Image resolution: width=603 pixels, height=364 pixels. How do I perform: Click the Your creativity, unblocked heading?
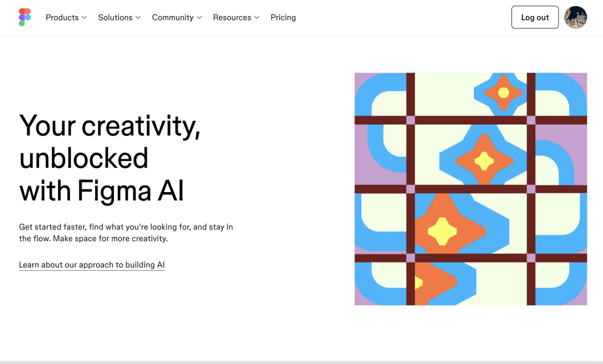110,157
